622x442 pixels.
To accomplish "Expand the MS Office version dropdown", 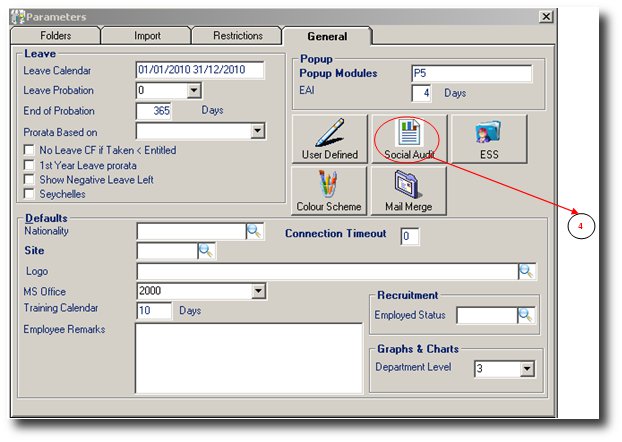I will tap(257, 291).
